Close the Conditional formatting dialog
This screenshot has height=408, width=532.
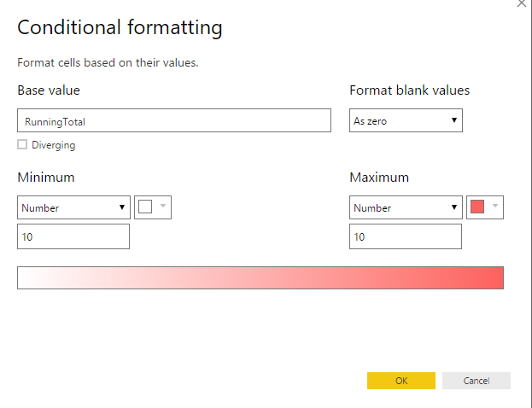pos(522,3)
